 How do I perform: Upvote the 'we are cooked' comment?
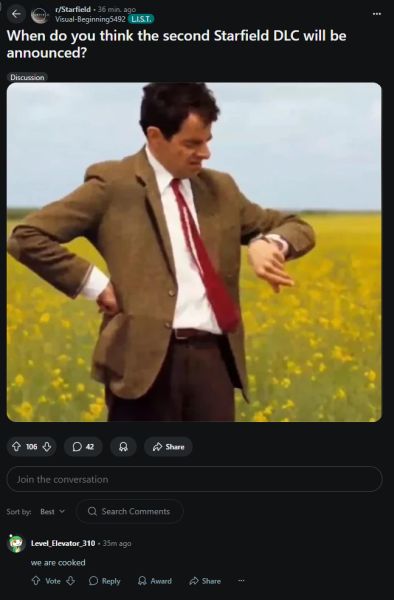coord(36,581)
